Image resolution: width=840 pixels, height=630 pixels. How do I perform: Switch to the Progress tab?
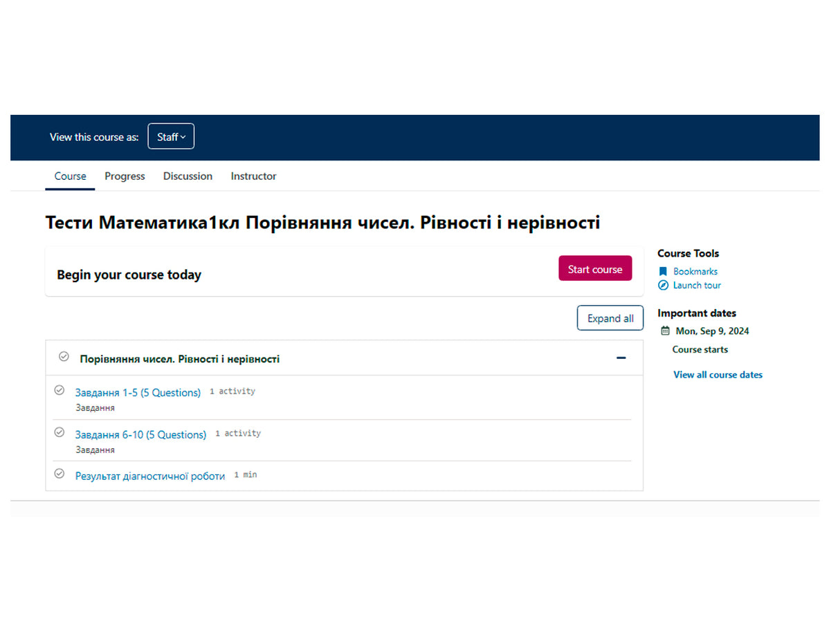click(x=125, y=176)
